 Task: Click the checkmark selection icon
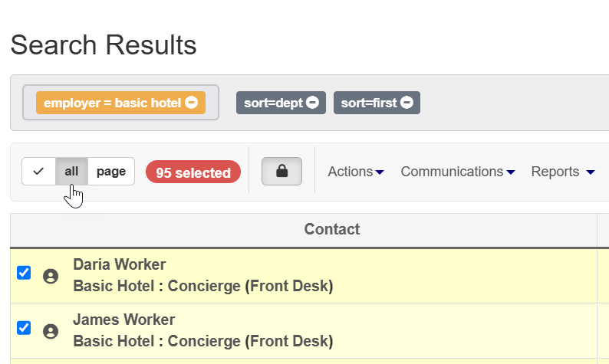click(x=38, y=171)
